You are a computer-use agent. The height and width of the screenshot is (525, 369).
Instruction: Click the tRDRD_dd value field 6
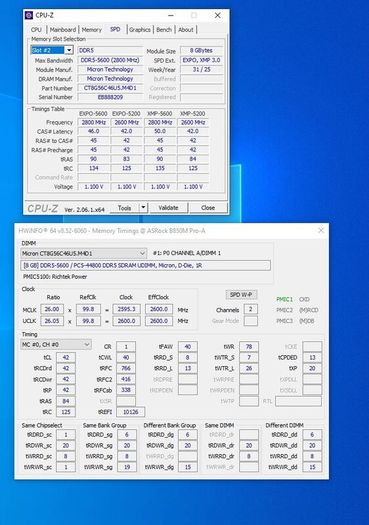[312, 435]
